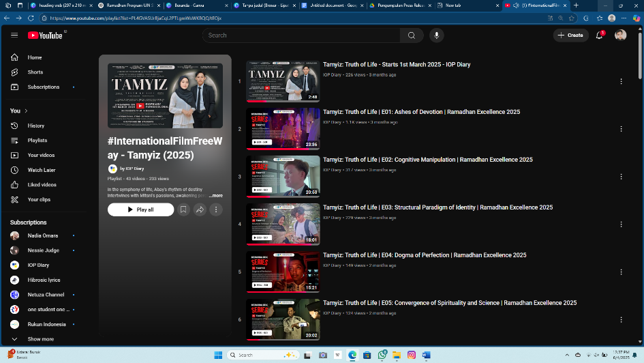This screenshot has height=363, width=644.
Task: Open Windows Start menu
Action: point(218,355)
